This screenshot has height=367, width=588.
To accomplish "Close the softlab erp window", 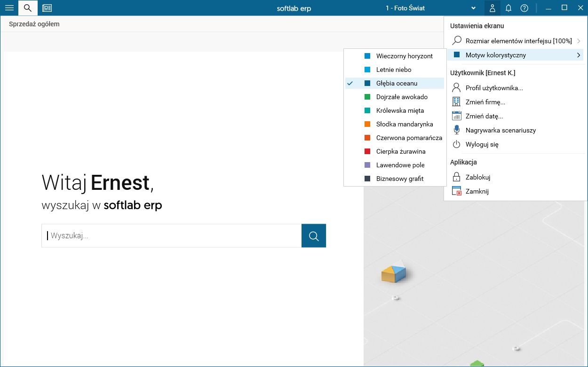I will tap(580, 8).
